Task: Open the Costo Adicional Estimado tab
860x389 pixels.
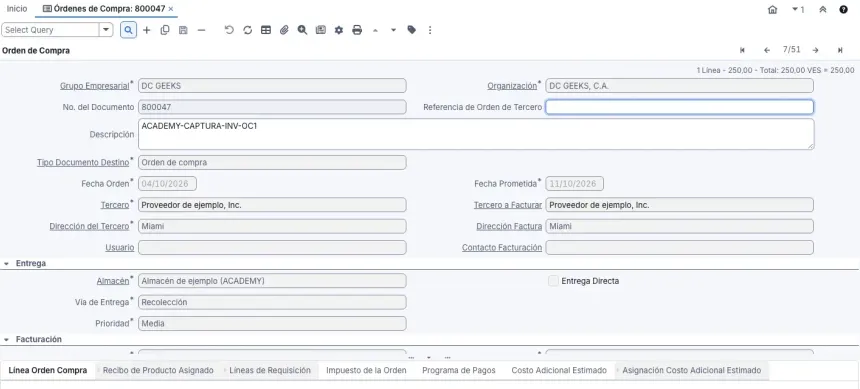Action: (559, 370)
